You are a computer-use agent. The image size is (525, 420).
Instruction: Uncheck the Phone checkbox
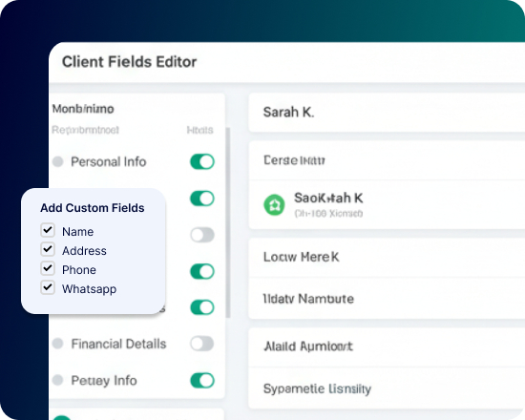click(48, 268)
